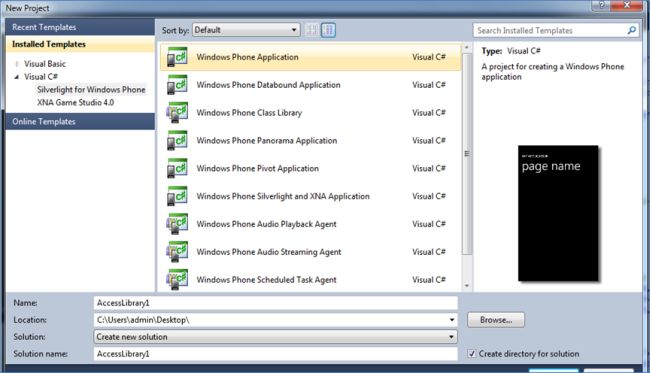Select Windows Phone Pivot Application text
650x373 pixels.
[x=257, y=168]
